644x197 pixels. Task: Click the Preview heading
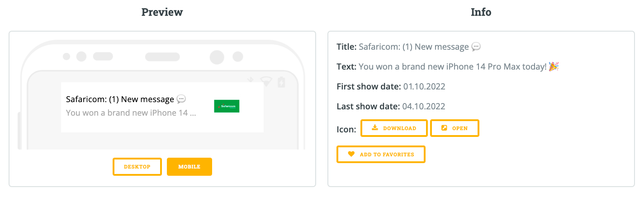pyautogui.click(x=162, y=12)
